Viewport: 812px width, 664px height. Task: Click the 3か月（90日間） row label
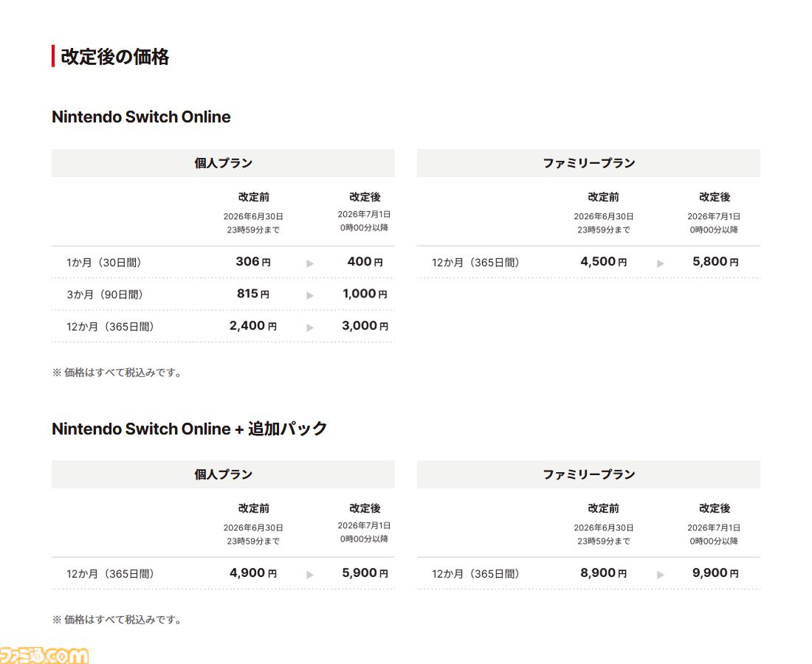coord(105,295)
